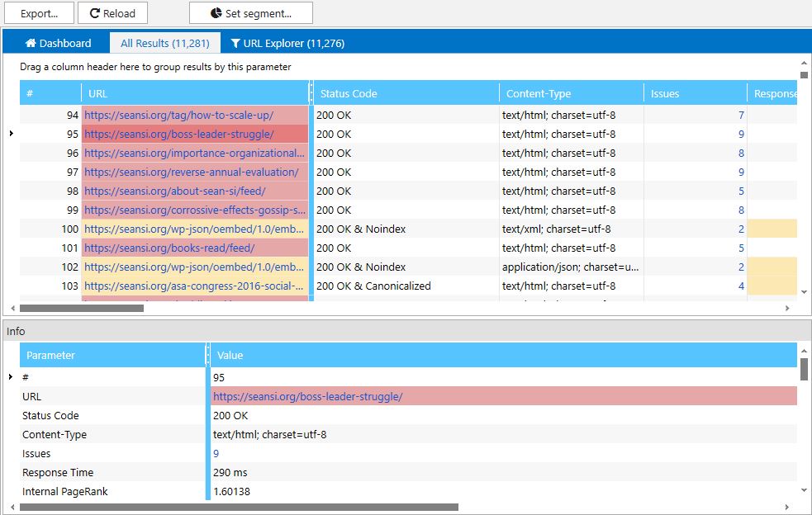The image size is (812, 515).
Task: Sort by the Content-Type column header
Action: pos(538,93)
